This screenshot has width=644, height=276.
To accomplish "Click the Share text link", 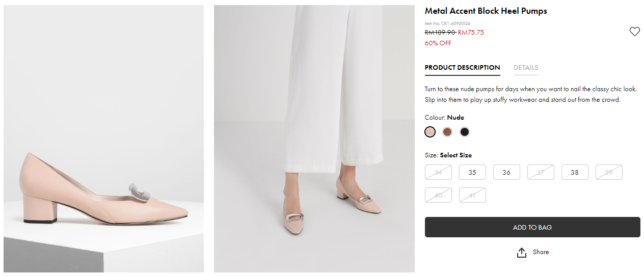I will [x=541, y=252].
